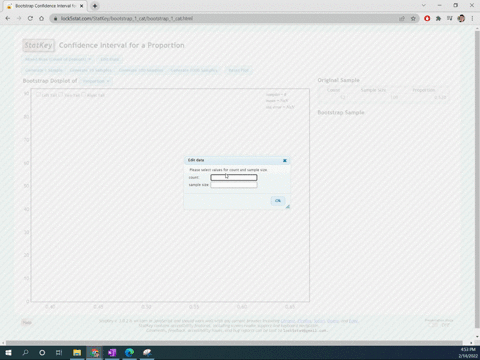Toggle the Left Tail checkbox
The image size is (480, 360).
pyautogui.click(x=38, y=95)
